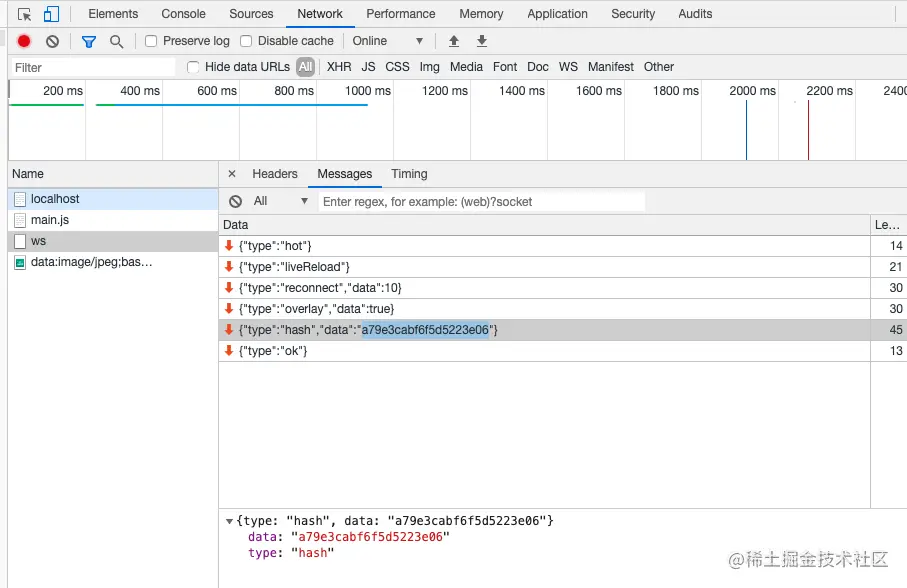Click the data:image/jpeg image icon
Screen dimensions: 907x588
tap(20, 262)
